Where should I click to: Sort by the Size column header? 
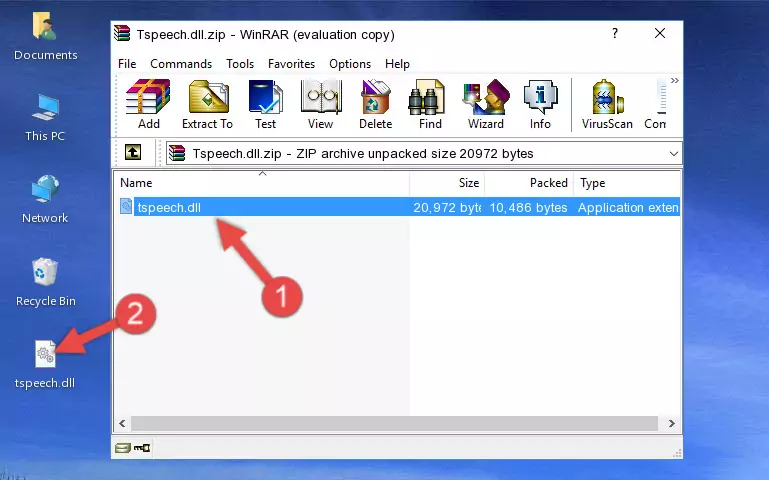[447, 183]
